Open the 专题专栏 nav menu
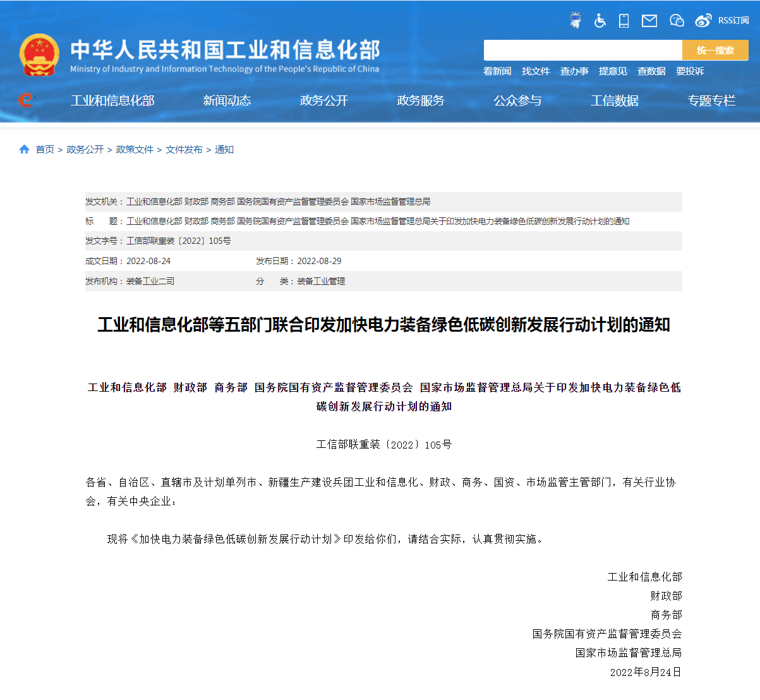760x700 pixels. 711,100
